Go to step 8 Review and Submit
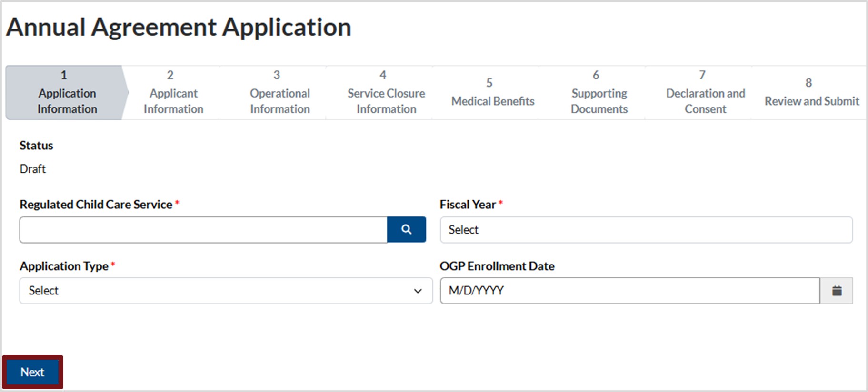The width and height of the screenshot is (868, 392). (811, 93)
